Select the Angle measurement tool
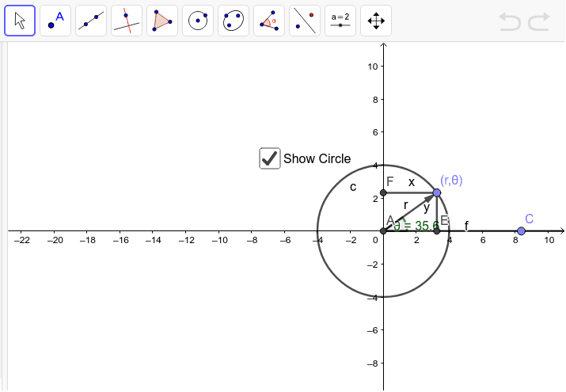 269,21
